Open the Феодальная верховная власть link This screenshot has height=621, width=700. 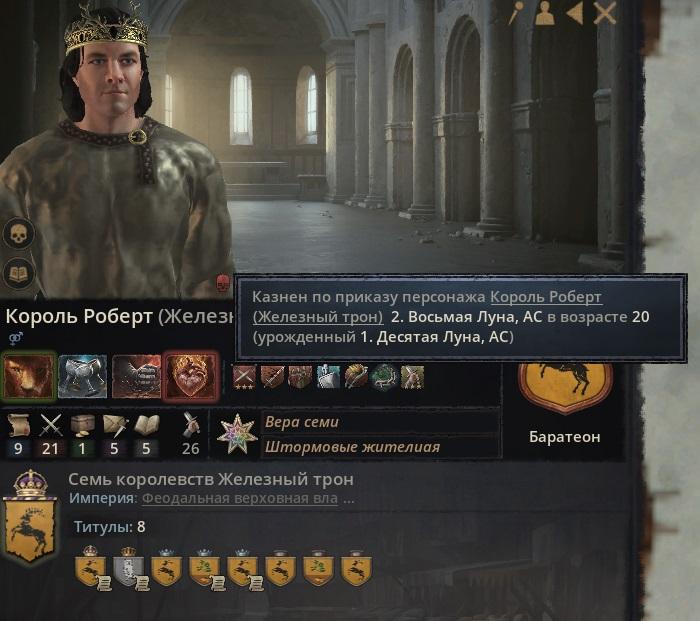click(x=240, y=498)
